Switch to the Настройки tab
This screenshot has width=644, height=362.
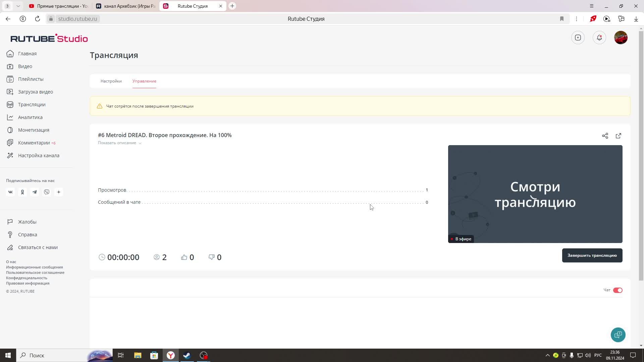point(111,81)
